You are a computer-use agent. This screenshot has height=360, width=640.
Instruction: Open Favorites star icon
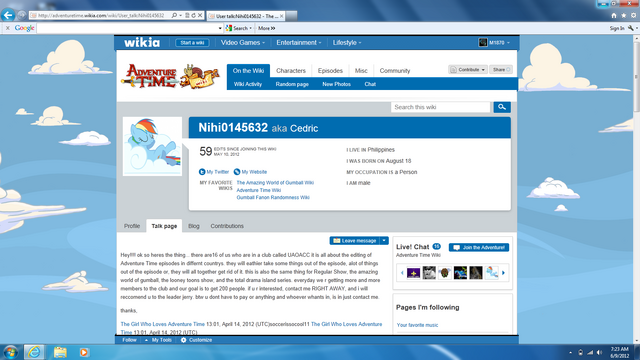pyautogui.click(x=624, y=16)
